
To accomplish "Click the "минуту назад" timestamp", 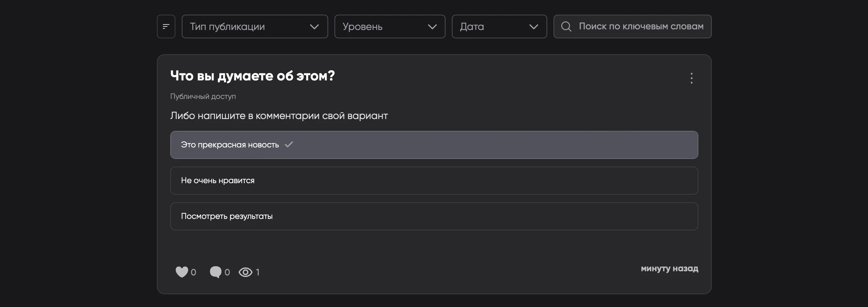I will pos(669,268).
